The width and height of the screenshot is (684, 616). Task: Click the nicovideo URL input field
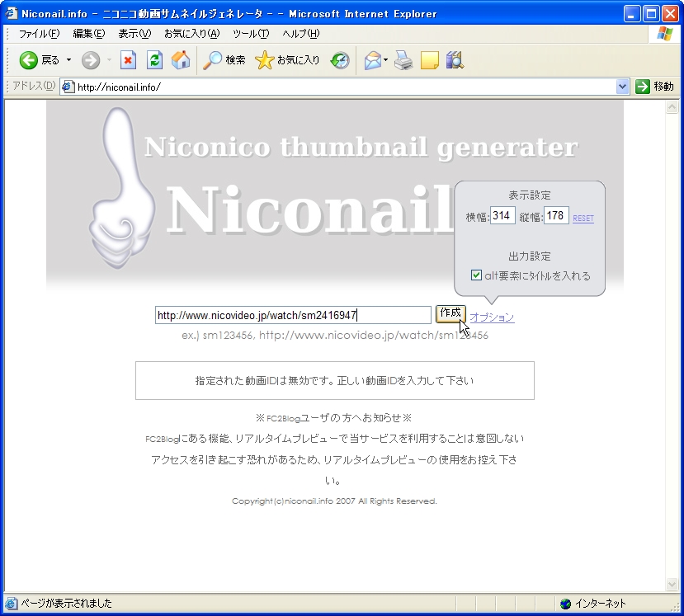pos(293,315)
